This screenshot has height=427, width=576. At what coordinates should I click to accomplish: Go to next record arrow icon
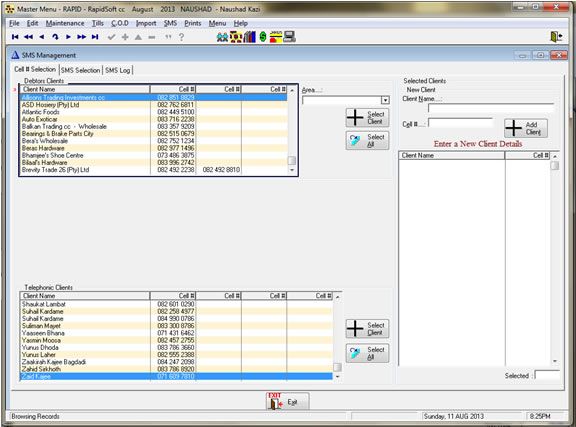point(68,37)
